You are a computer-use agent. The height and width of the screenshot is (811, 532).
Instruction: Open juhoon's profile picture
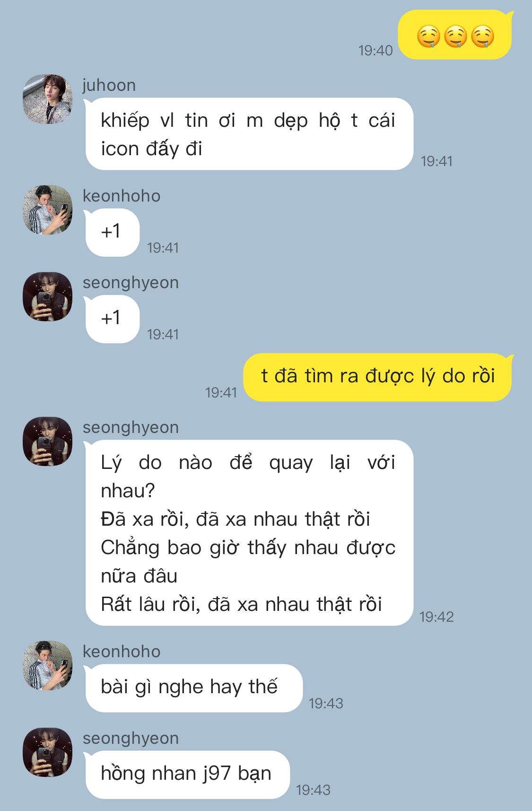pos(47,99)
